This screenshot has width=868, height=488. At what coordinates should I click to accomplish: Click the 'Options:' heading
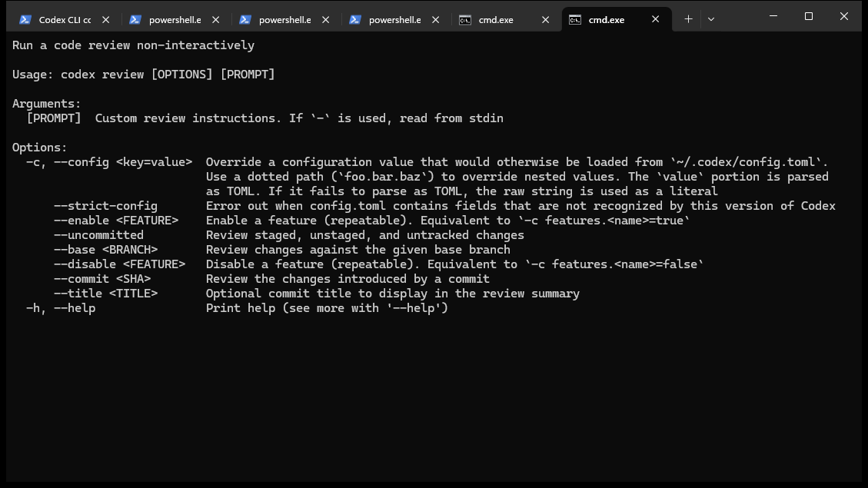[x=40, y=148]
